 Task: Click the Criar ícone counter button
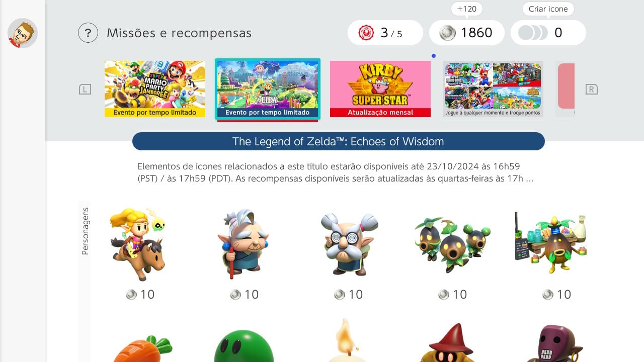tap(548, 33)
